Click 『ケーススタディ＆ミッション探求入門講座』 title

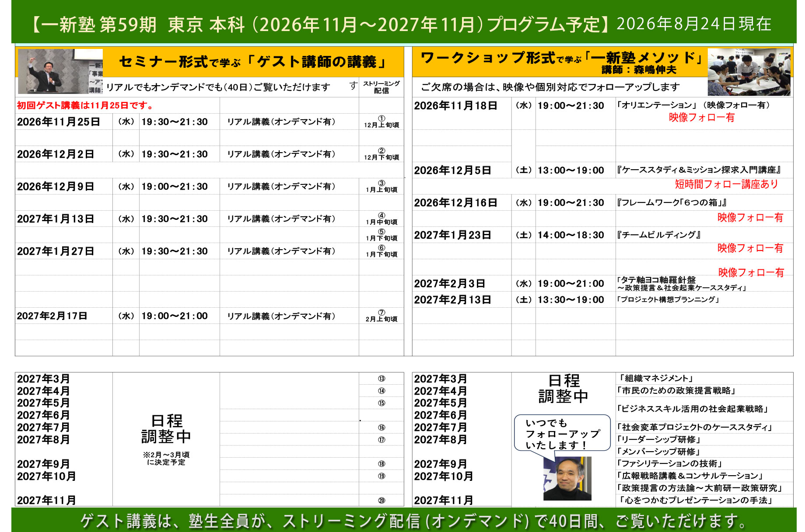(x=699, y=170)
